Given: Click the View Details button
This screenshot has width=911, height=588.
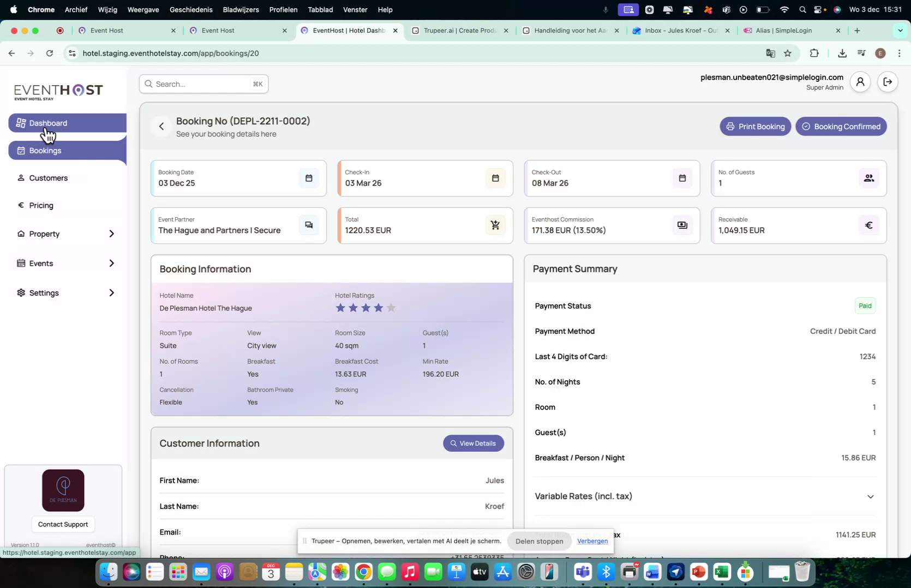Looking at the screenshot, I should [x=472, y=443].
